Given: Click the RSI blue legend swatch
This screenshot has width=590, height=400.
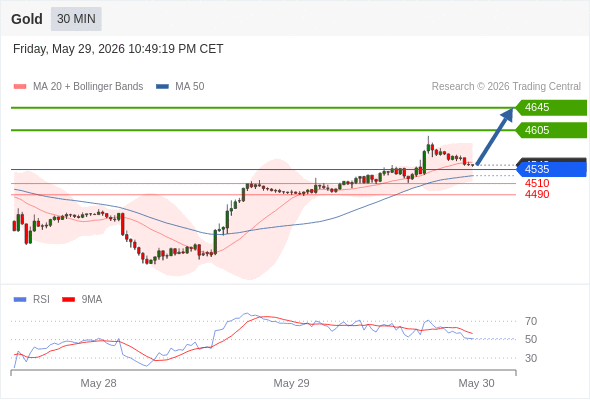Looking at the screenshot, I should click(x=20, y=300).
